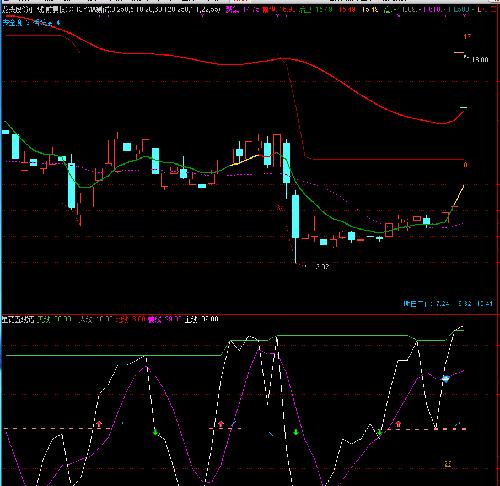Click the cyan status text in the main chart's lower right
The width and height of the screenshot is (500, 486).
pos(448,304)
